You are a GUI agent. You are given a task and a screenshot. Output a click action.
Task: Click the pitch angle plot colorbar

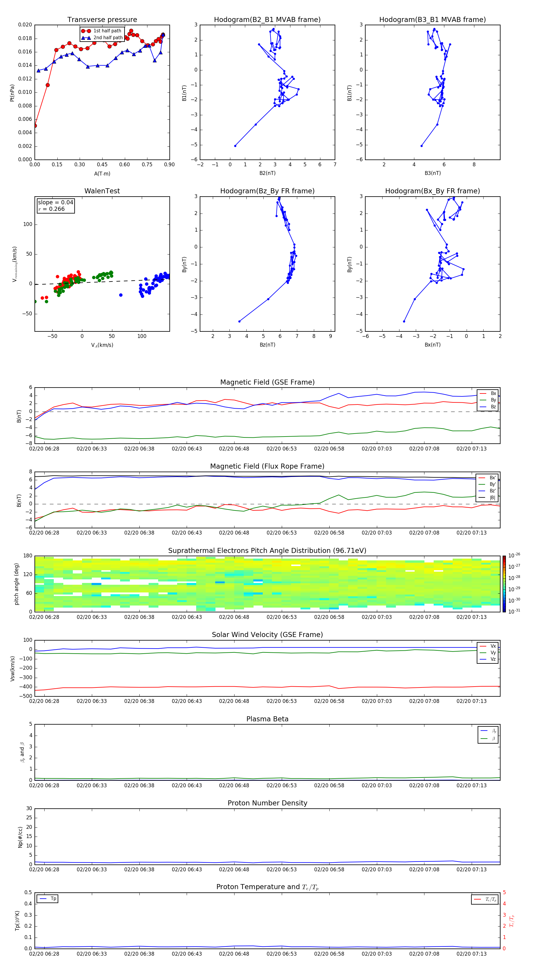pos(504,584)
